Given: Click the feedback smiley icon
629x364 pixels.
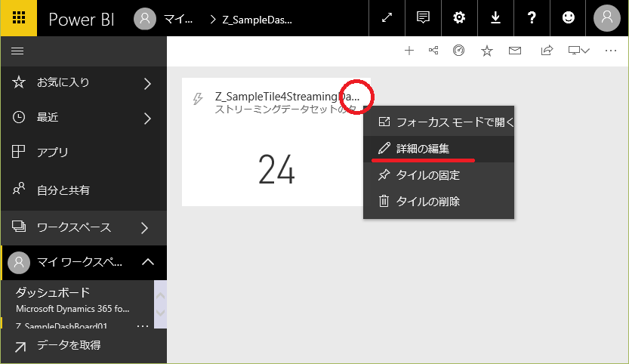Looking at the screenshot, I should pyautogui.click(x=568, y=17).
